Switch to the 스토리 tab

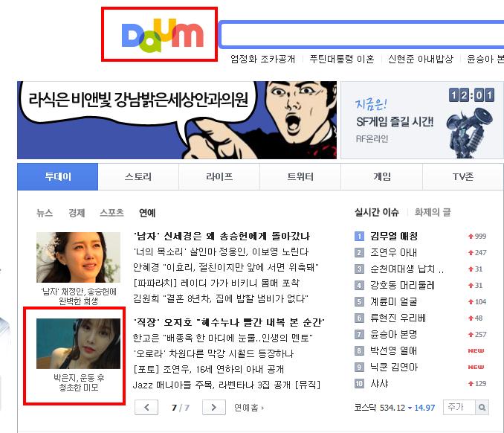pyautogui.click(x=138, y=176)
